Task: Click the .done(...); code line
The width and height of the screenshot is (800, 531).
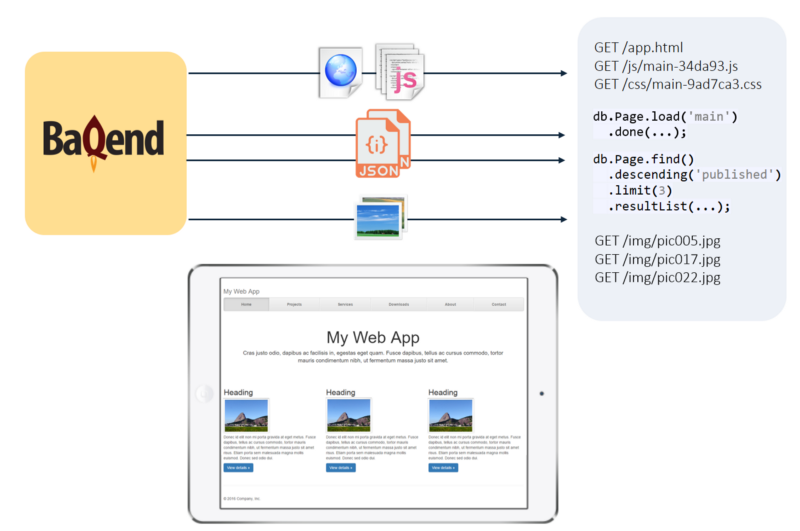Action: coord(647,132)
